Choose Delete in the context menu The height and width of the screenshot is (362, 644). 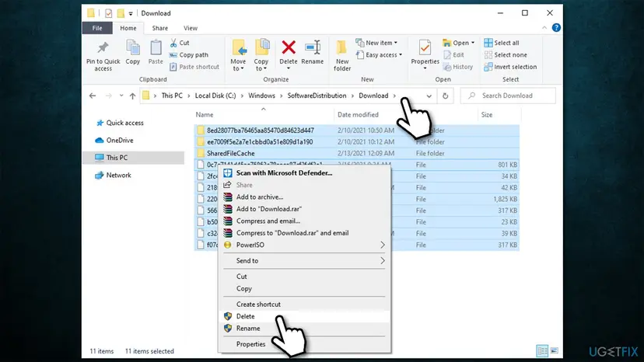click(304, 316)
